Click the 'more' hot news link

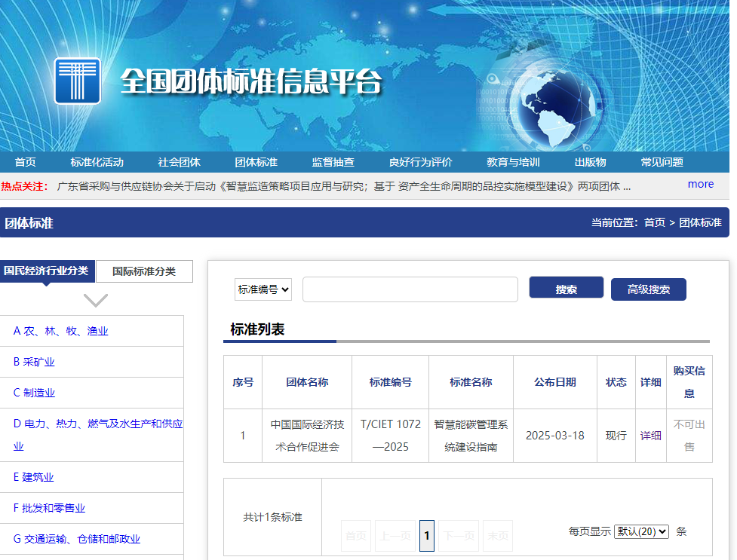click(700, 184)
